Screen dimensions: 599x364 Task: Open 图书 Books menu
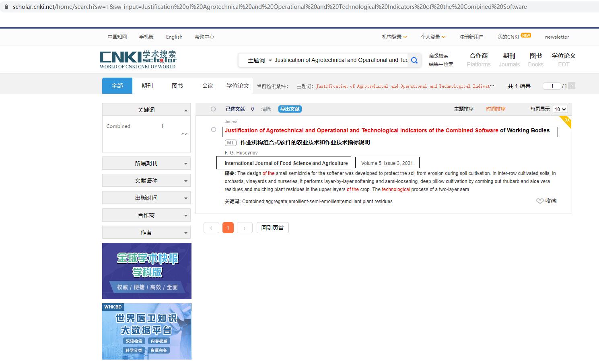tap(536, 60)
